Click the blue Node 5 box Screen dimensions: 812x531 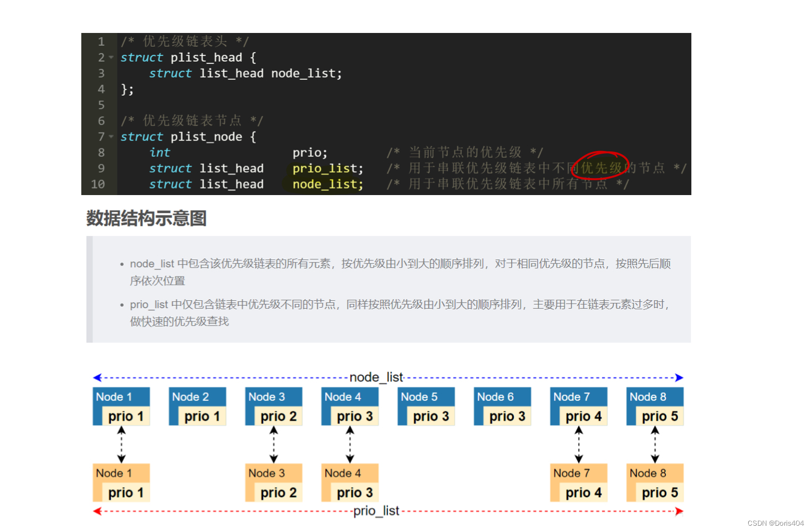[426, 407]
